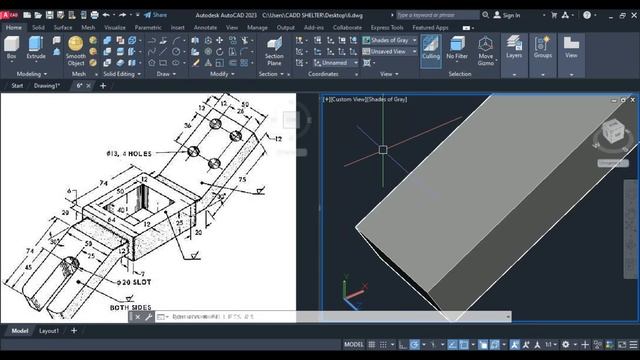Expand the Modeling panel
Image resolution: width=640 pixels, height=360 pixels.
click(32, 74)
